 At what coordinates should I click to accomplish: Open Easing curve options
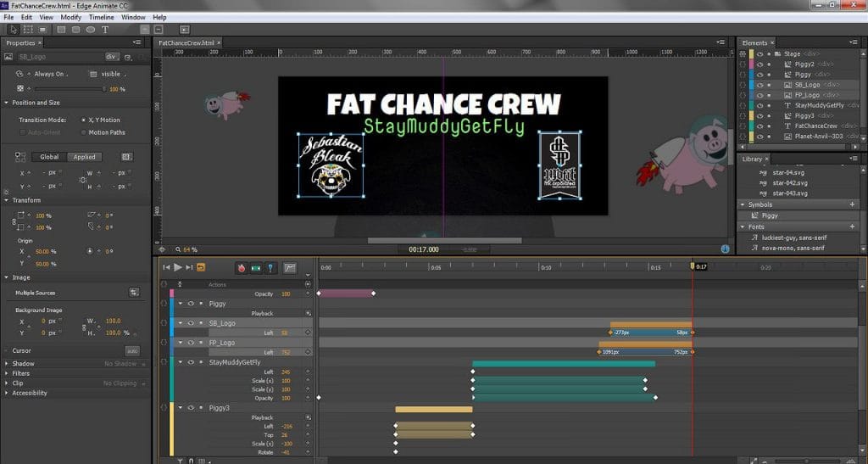[290, 268]
